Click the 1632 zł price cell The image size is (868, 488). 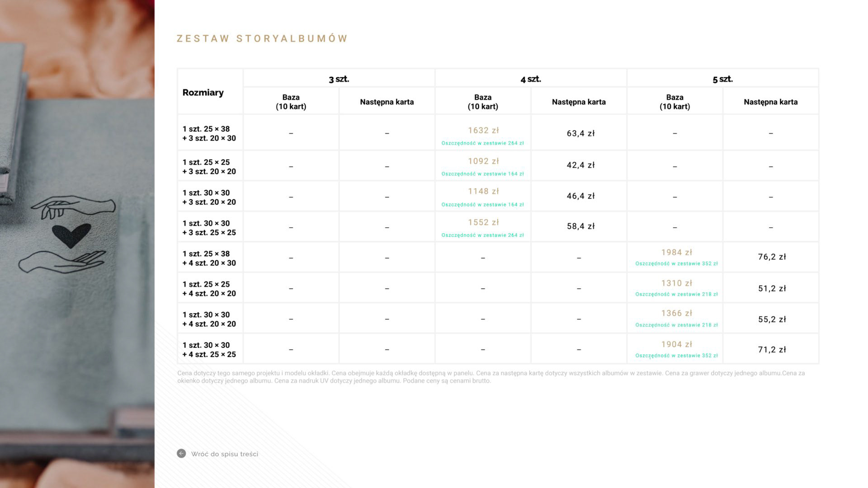point(483,131)
